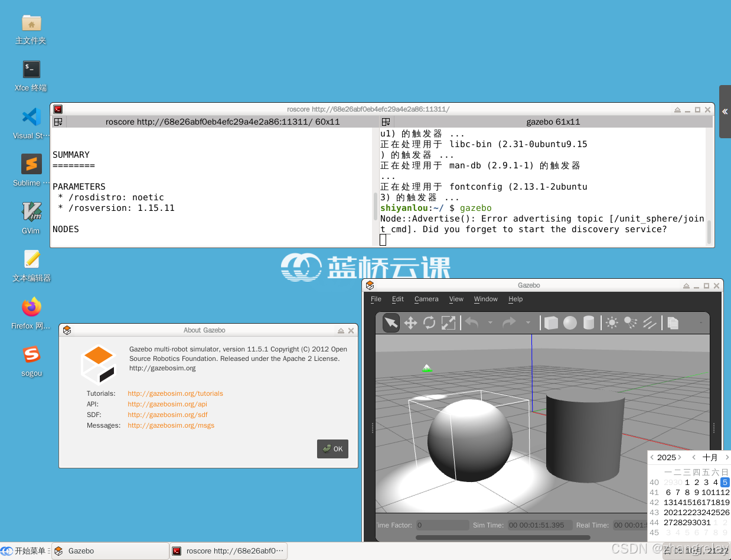Click the split-pane icon of the gazebo 61x11 pane
731x560 pixels.
(x=386, y=122)
